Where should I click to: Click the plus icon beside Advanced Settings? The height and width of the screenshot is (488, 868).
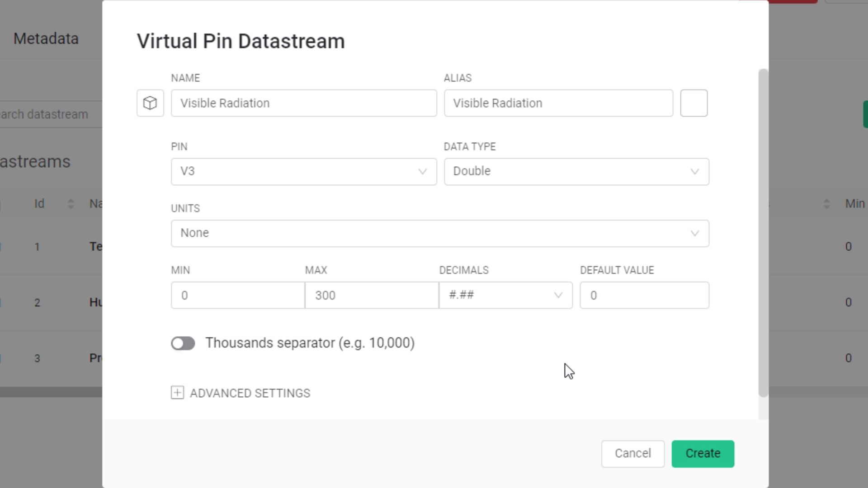tap(177, 393)
